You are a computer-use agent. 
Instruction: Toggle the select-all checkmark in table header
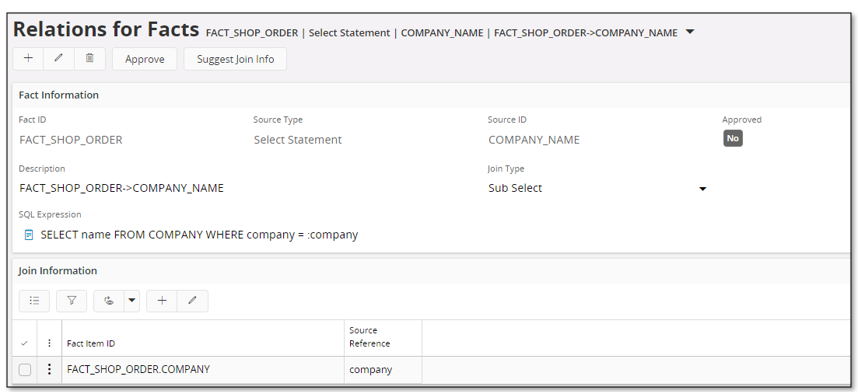pos(24,343)
